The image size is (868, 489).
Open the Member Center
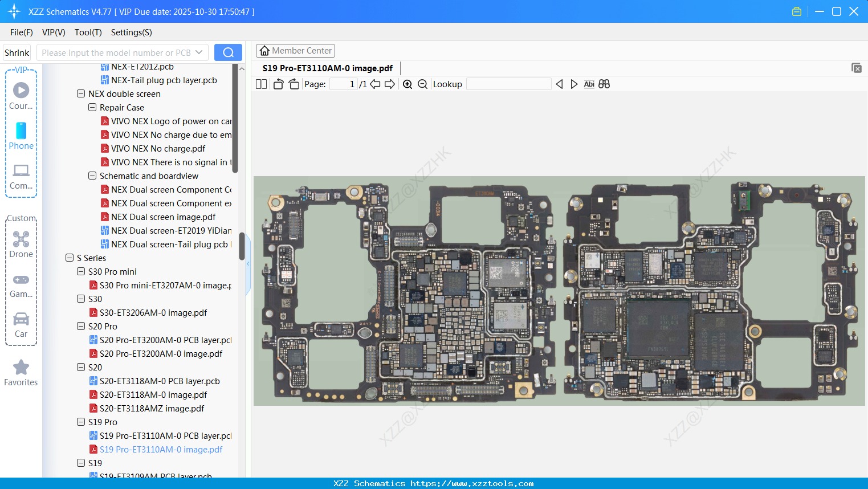295,51
